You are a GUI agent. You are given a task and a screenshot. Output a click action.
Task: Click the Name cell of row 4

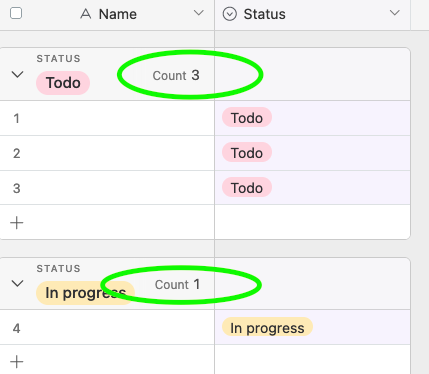pos(107,328)
